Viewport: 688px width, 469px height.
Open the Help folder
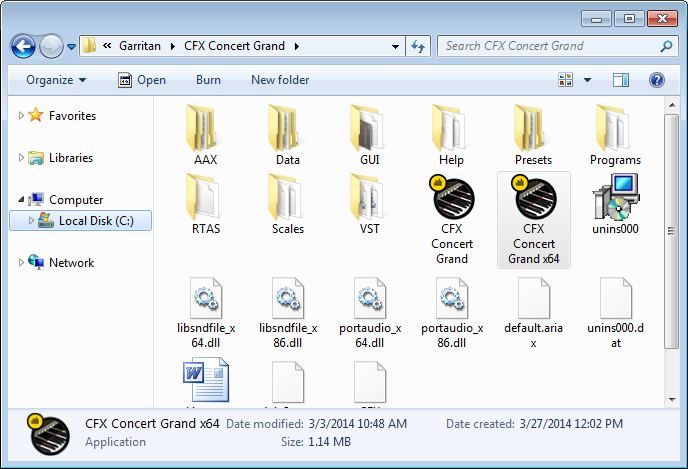[452, 135]
